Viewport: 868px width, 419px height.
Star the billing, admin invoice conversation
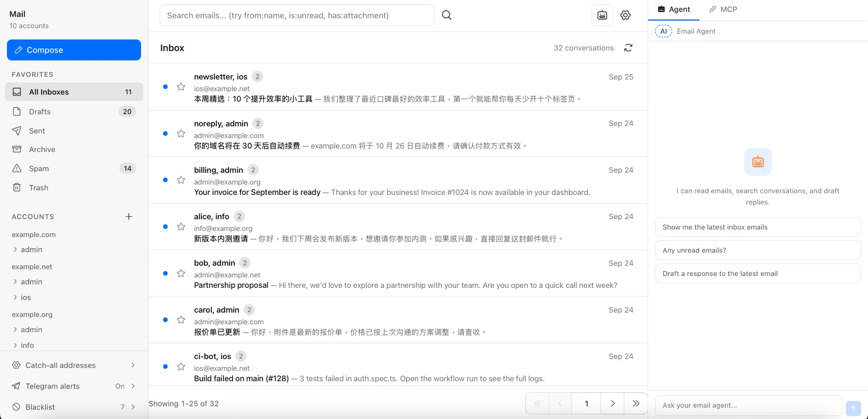coord(181,180)
